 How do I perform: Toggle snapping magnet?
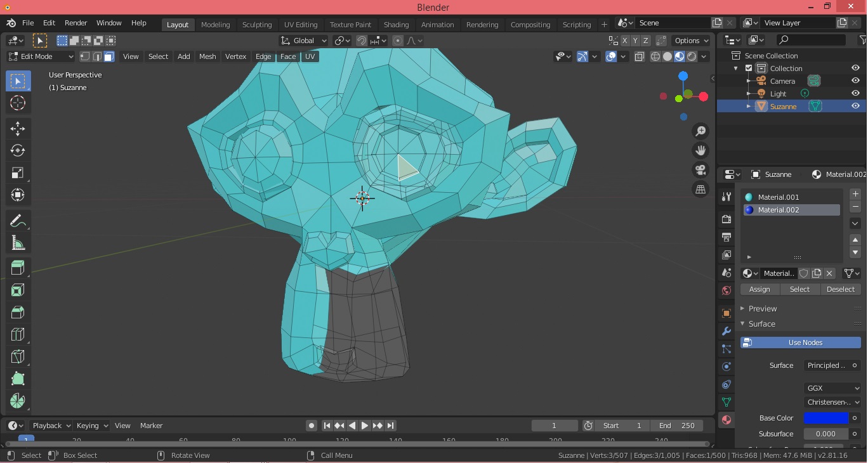(361, 41)
